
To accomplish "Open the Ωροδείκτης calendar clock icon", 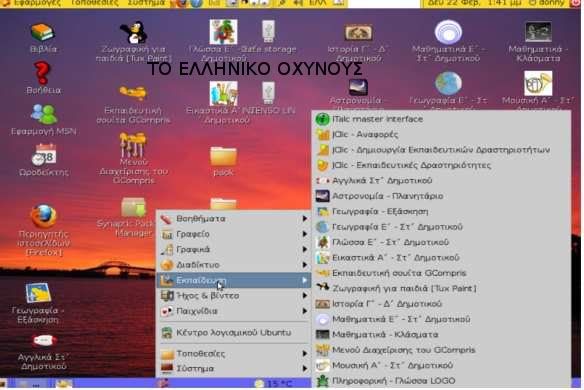I will click(x=44, y=154).
